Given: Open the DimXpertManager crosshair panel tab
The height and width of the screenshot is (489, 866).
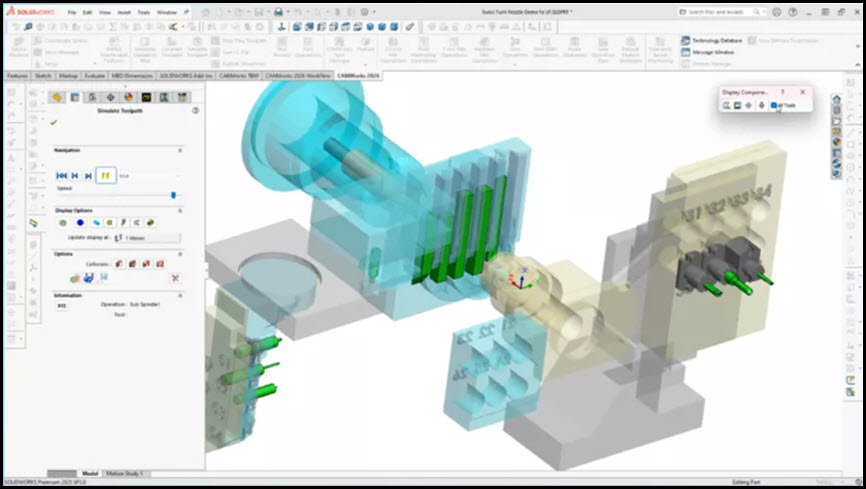Looking at the screenshot, I should (110, 97).
